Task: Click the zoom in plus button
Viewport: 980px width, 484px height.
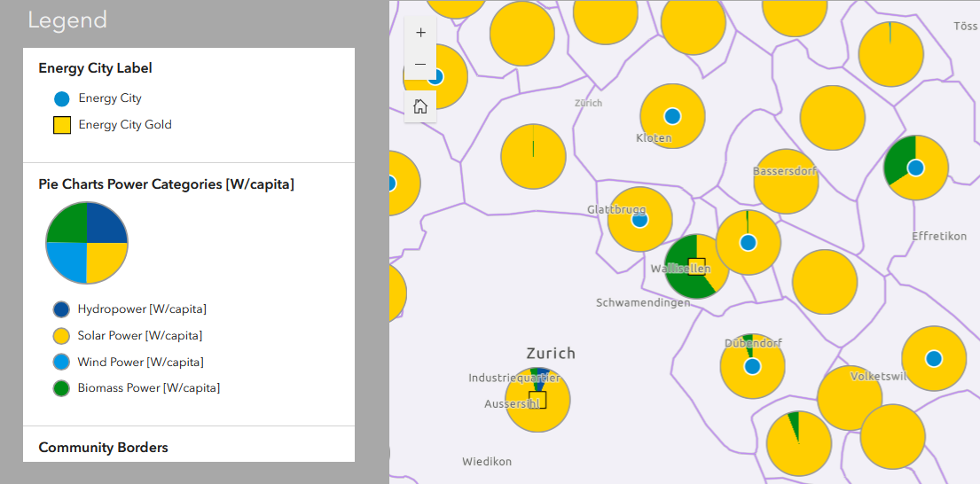Action: pos(420,33)
